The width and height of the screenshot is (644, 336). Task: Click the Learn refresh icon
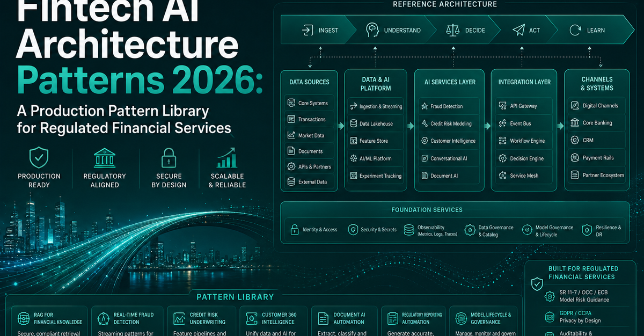(576, 30)
